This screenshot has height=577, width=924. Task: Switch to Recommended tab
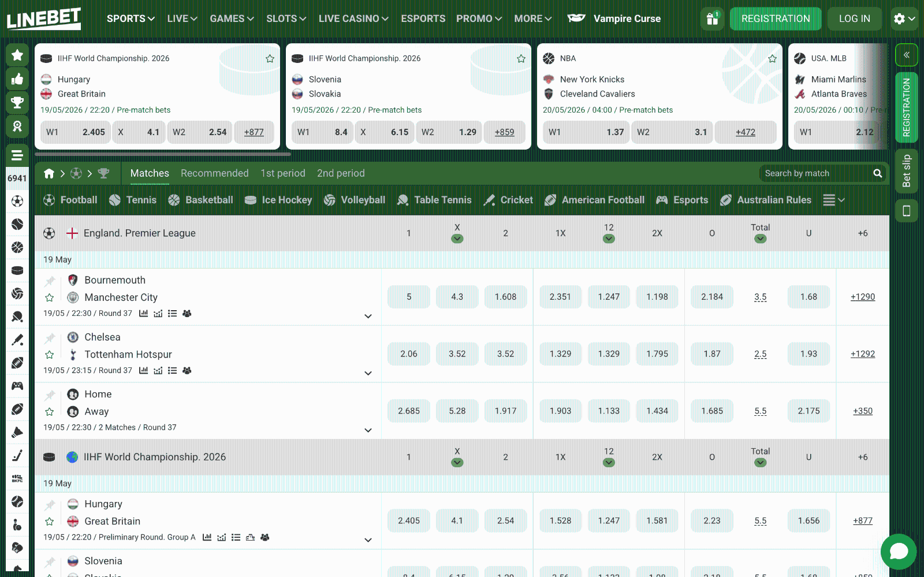[x=214, y=173]
